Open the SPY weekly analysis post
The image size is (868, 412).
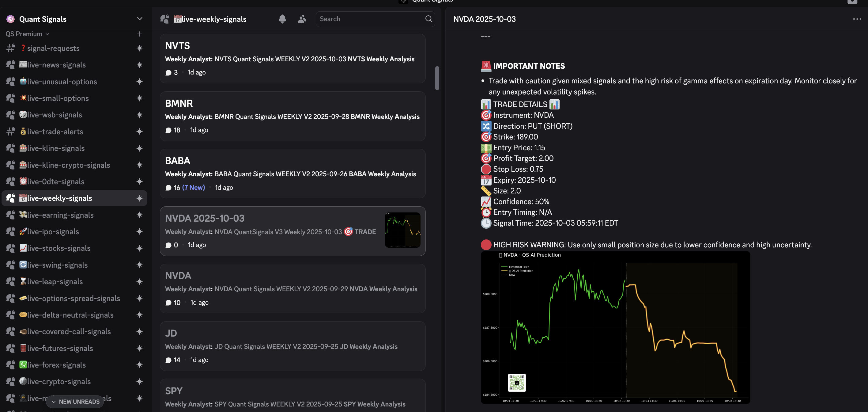pos(292,395)
